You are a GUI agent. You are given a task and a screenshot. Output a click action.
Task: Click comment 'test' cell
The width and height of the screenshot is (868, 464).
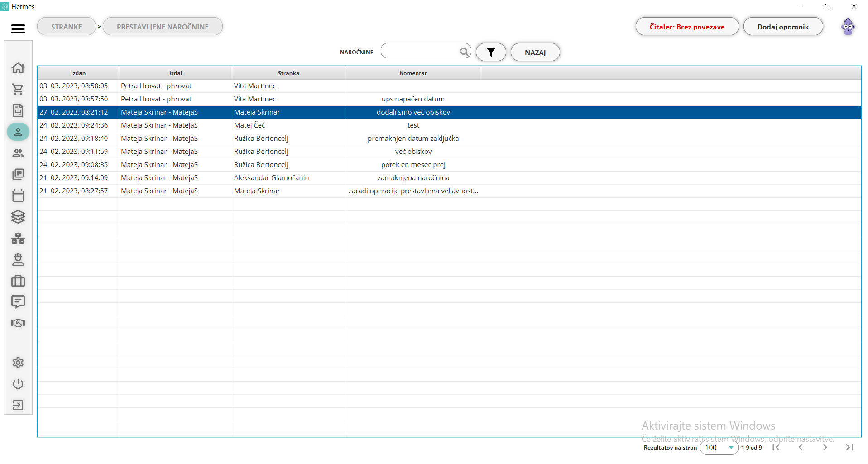point(413,125)
